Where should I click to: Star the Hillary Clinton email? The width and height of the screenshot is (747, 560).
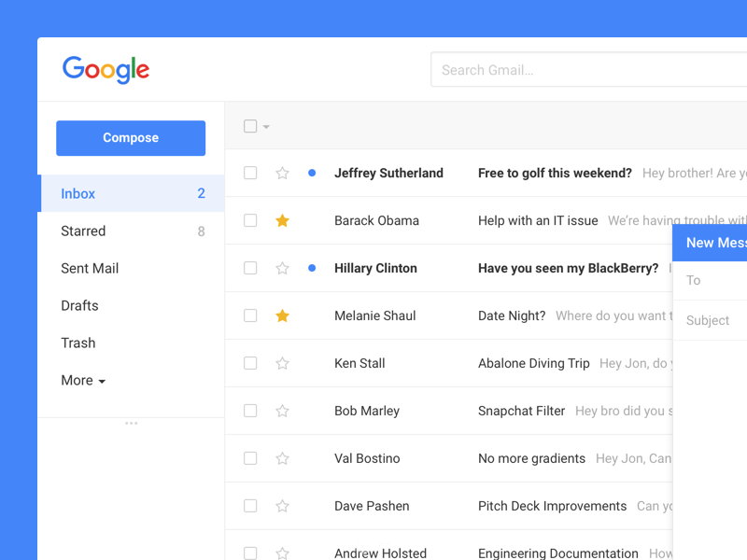pyautogui.click(x=283, y=268)
